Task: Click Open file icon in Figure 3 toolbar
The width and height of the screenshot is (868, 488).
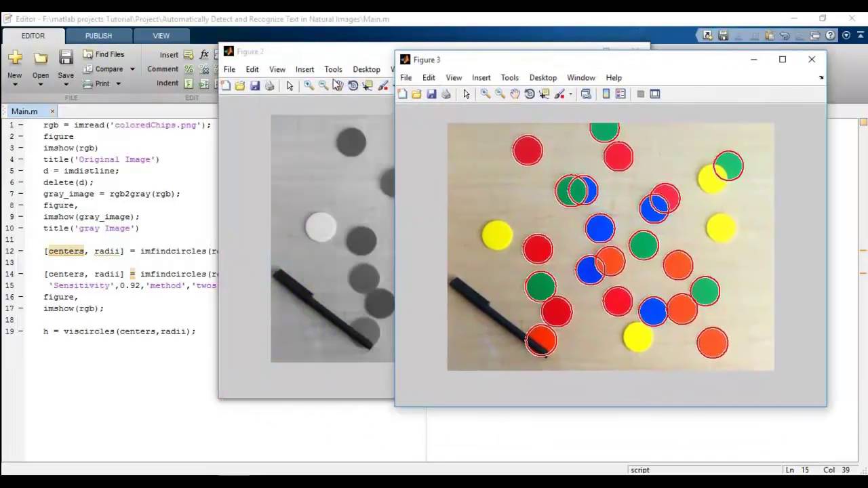Action: point(416,94)
